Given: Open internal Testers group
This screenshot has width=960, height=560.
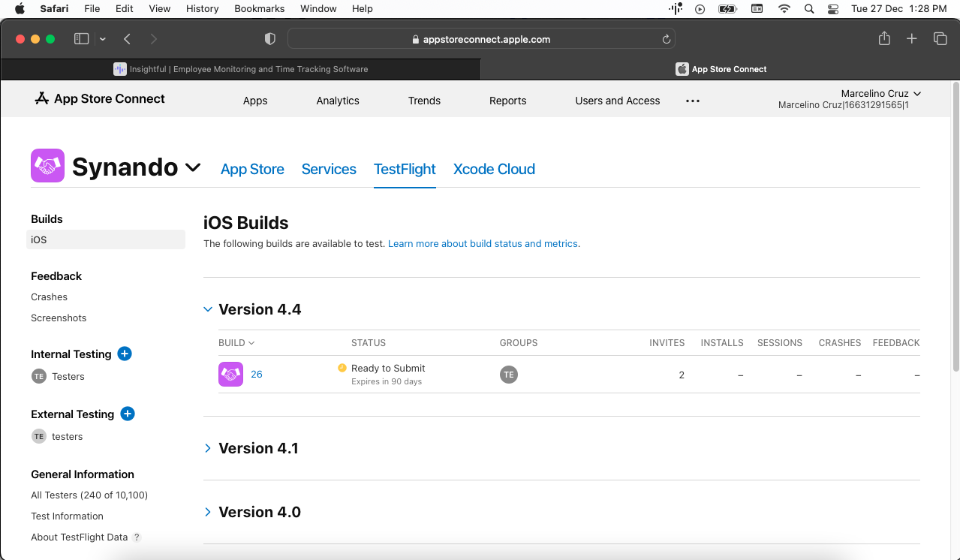Looking at the screenshot, I should 68,376.
